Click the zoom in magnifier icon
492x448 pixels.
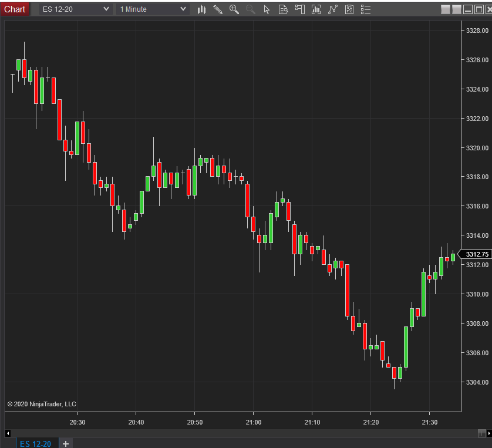[234, 9]
